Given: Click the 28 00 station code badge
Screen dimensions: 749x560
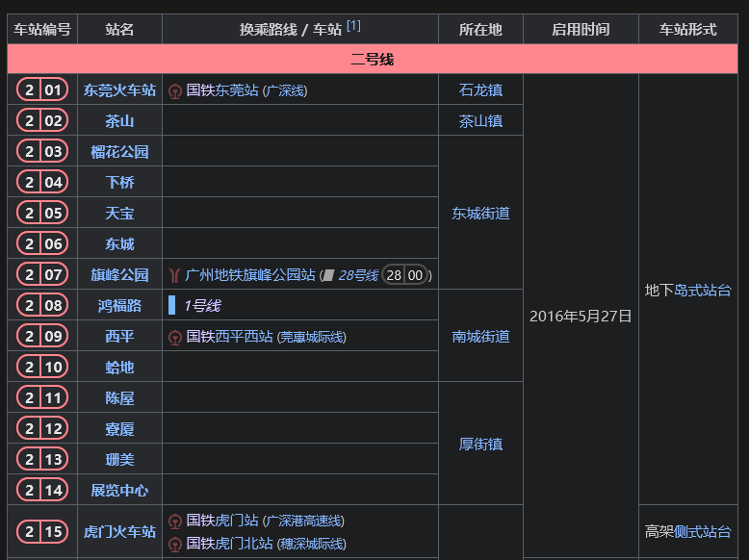Looking at the screenshot, I should [x=404, y=275].
